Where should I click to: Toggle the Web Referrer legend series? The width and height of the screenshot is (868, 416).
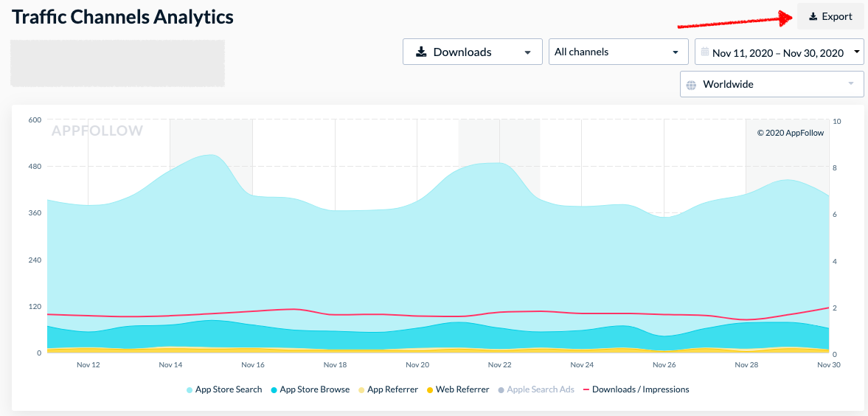point(457,389)
